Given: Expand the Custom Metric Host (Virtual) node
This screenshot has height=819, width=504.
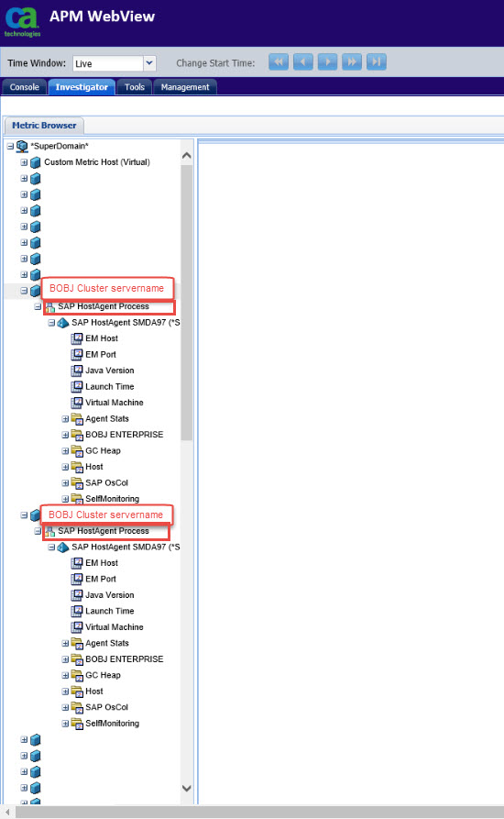Looking at the screenshot, I should (24, 162).
